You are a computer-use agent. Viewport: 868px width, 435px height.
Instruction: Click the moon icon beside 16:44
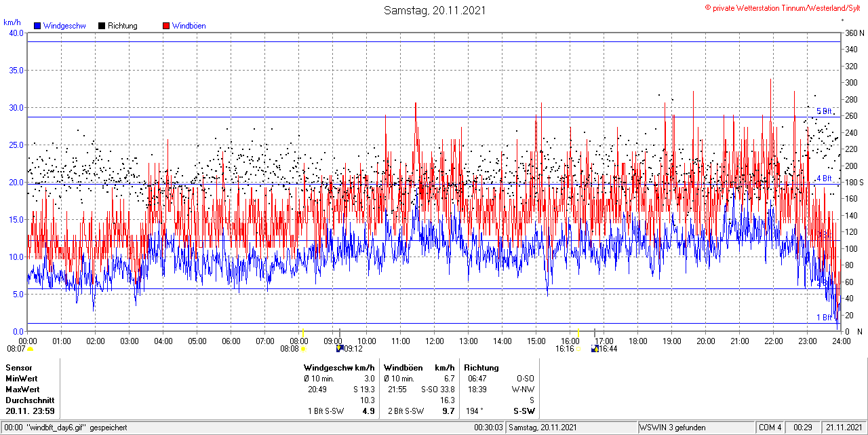pos(595,349)
